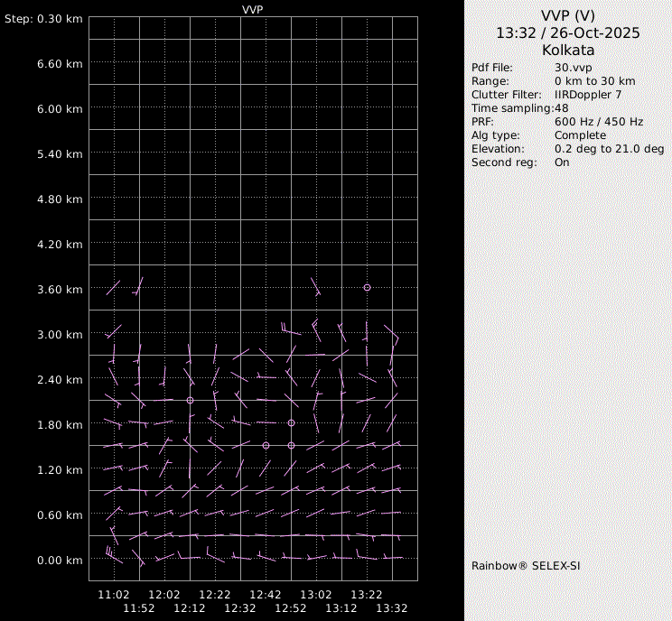Click the 0.00 km axis label
The image size is (672, 621).
coord(60,561)
